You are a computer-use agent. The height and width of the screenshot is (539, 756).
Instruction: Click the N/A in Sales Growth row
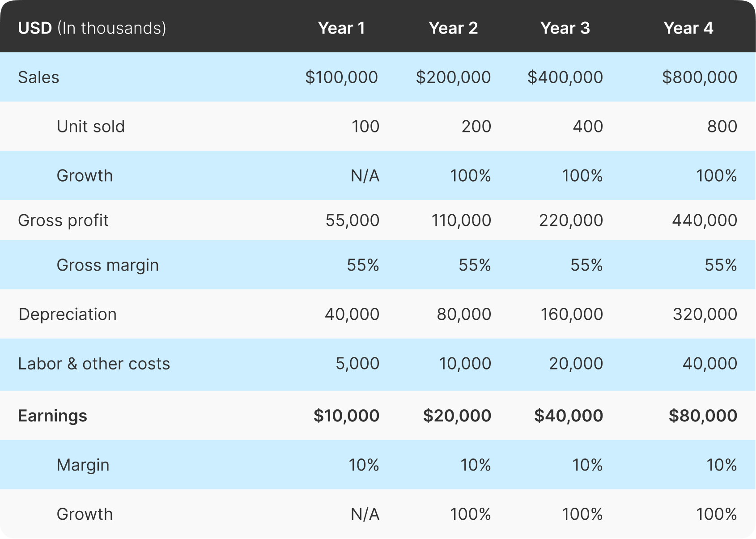365,176
